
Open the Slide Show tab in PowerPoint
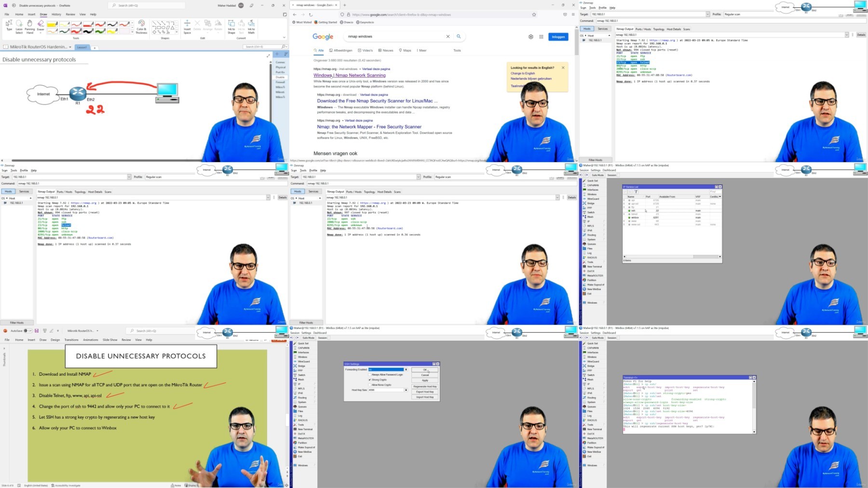(x=110, y=340)
